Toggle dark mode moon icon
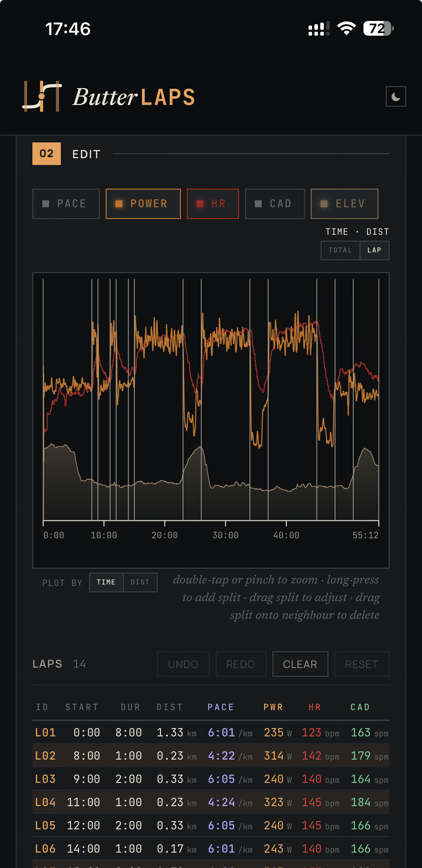This screenshot has height=868, width=422. pyautogui.click(x=396, y=97)
